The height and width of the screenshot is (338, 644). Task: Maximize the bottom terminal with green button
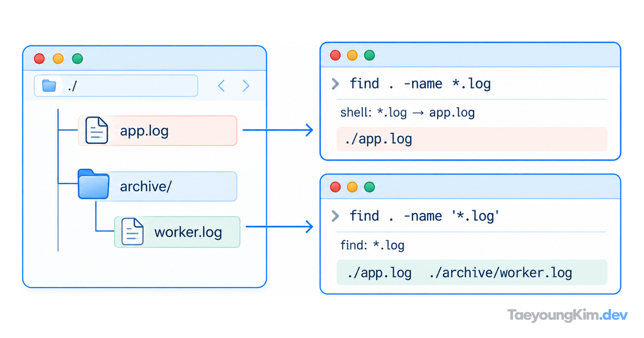369,187
